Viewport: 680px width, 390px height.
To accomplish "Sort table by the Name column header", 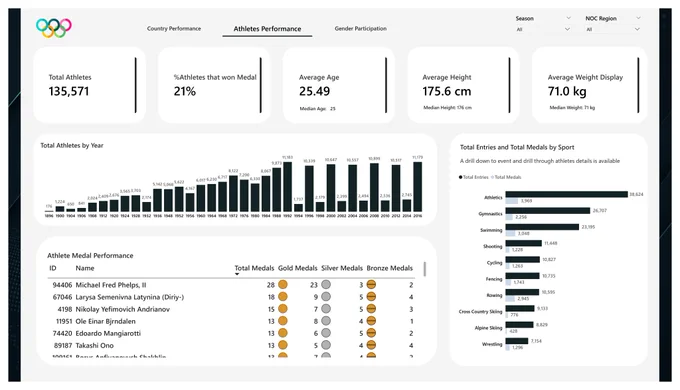I will [85, 268].
